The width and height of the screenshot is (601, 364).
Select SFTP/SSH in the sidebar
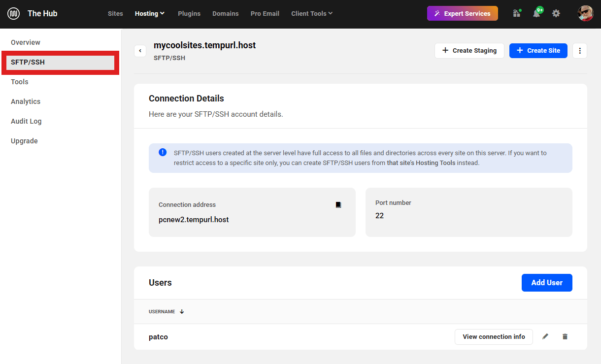tap(60, 62)
